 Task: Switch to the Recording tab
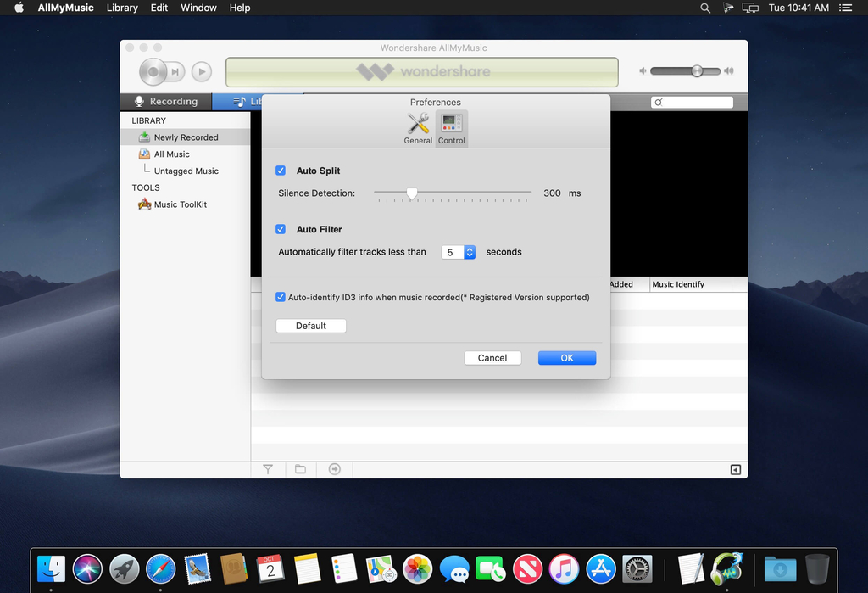166,102
